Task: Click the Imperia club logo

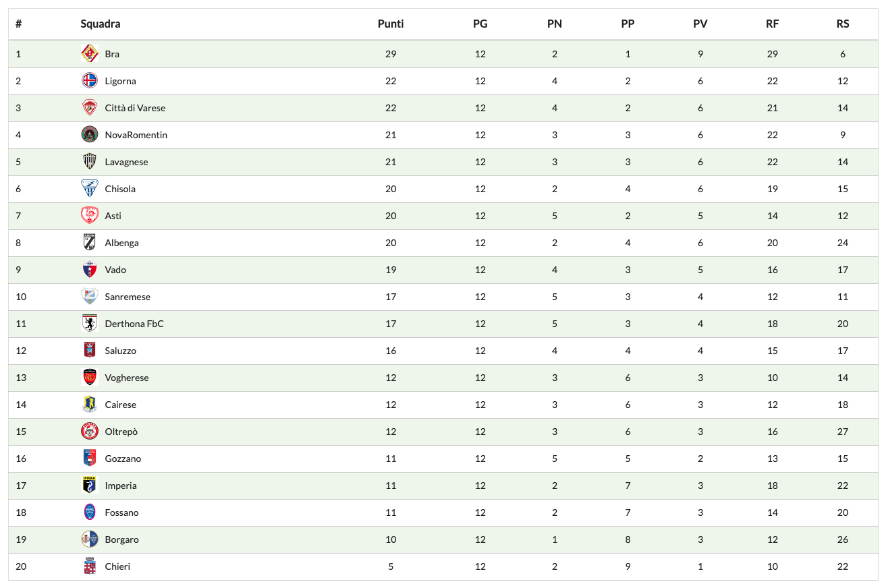Action: click(90, 486)
